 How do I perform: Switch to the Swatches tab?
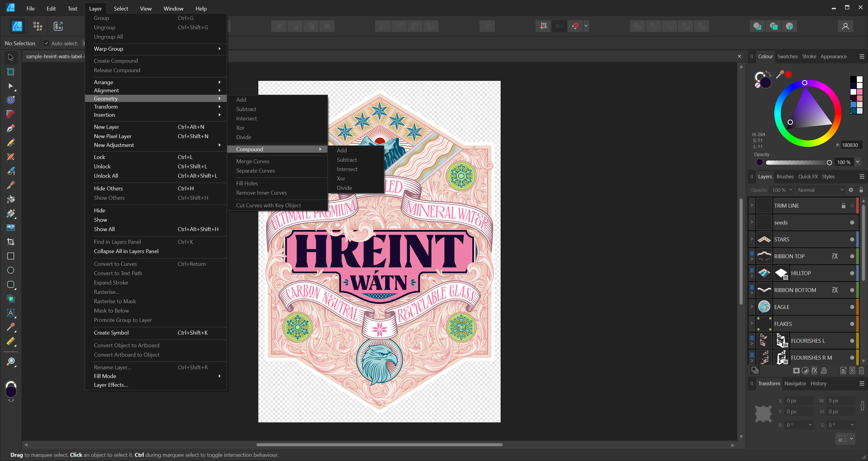click(x=787, y=56)
